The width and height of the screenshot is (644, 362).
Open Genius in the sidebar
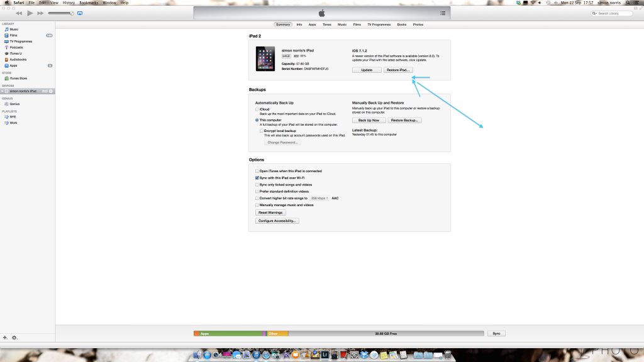pyautogui.click(x=14, y=104)
